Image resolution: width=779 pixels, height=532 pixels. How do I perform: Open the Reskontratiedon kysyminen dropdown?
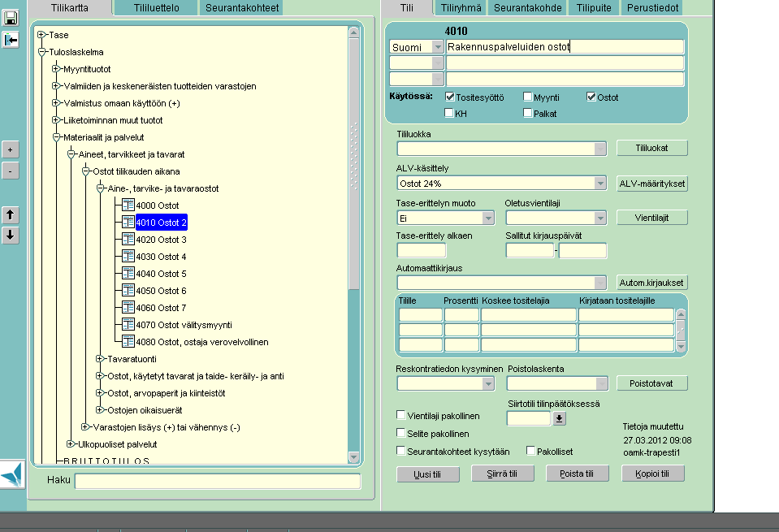[x=488, y=383]
